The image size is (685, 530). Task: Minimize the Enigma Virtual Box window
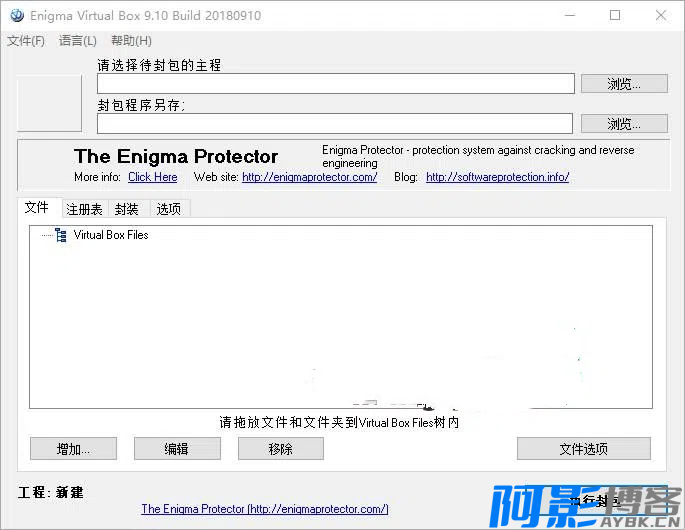[570, 16]
